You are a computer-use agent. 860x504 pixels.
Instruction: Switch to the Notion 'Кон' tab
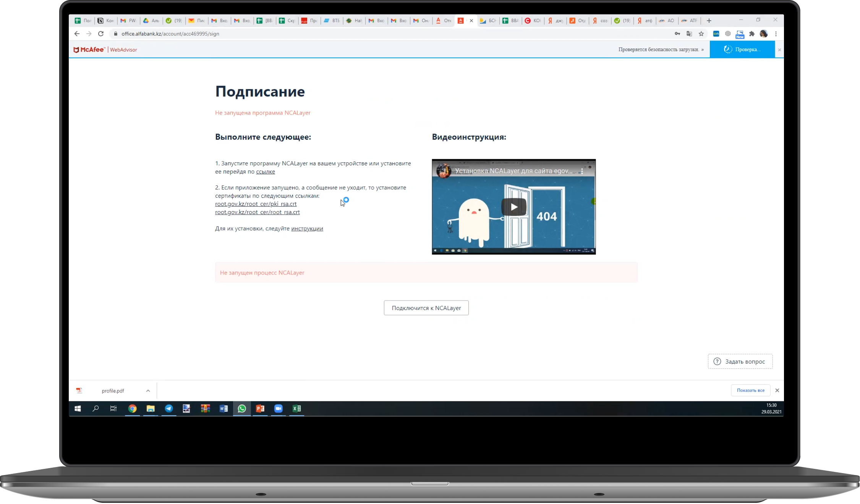coord(106,21)
